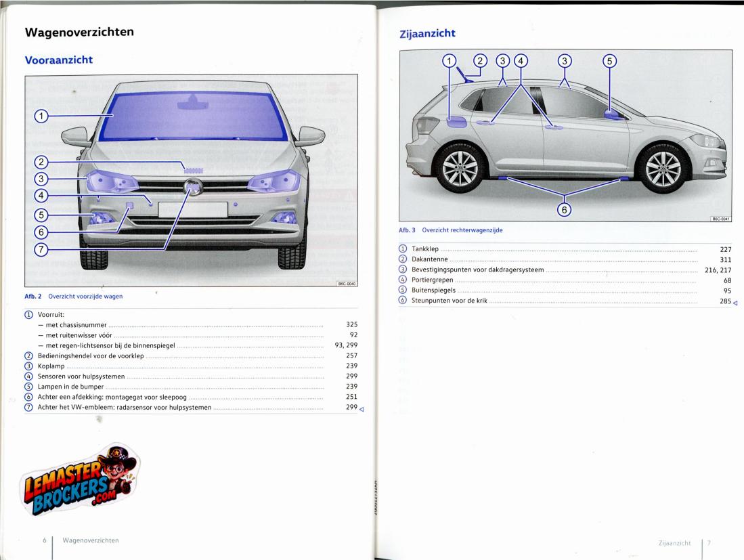
Task: Click the 'Dakantenne' list entry
Action: tap(429, 259)
